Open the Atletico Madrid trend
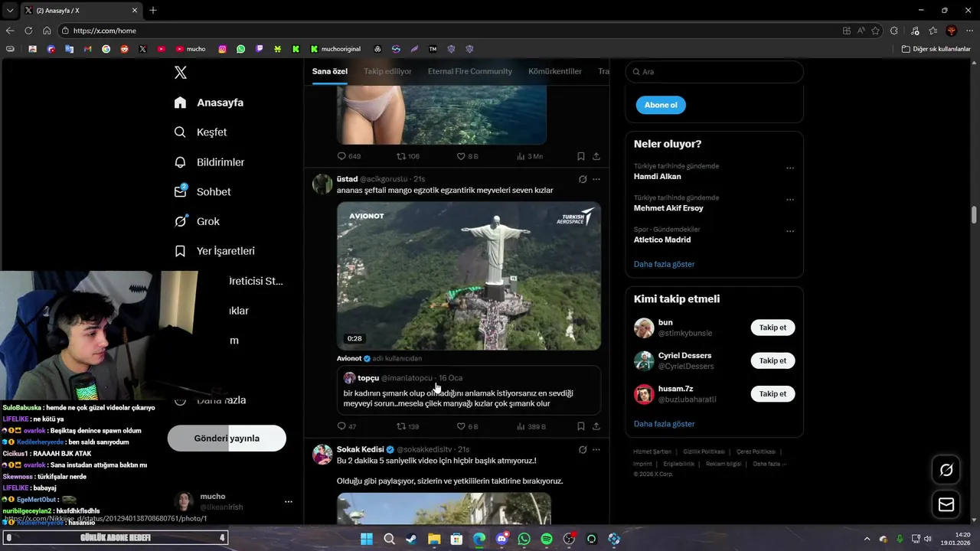The image size is (980, 551). tap(662, 240)
